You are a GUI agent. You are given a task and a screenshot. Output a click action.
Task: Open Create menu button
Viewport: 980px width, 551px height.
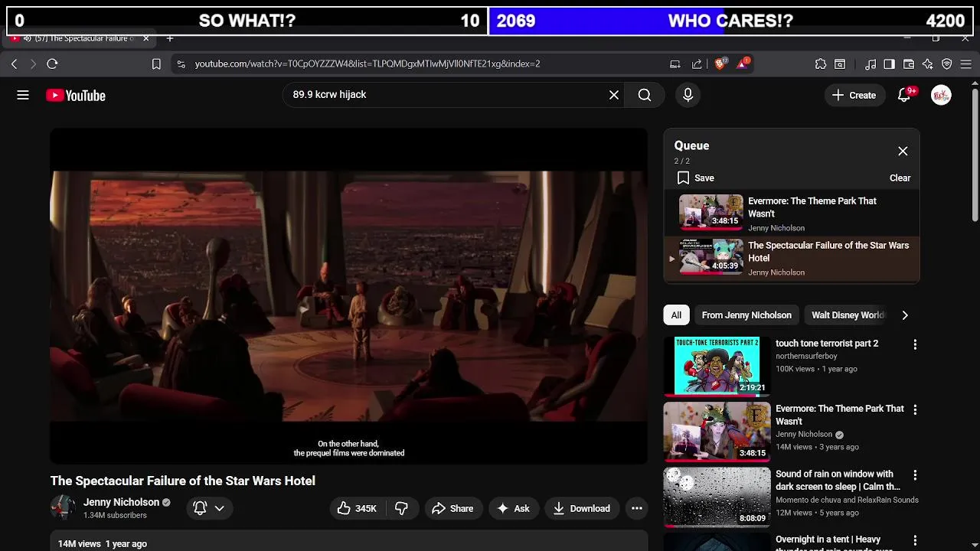[x=854, y=95]
